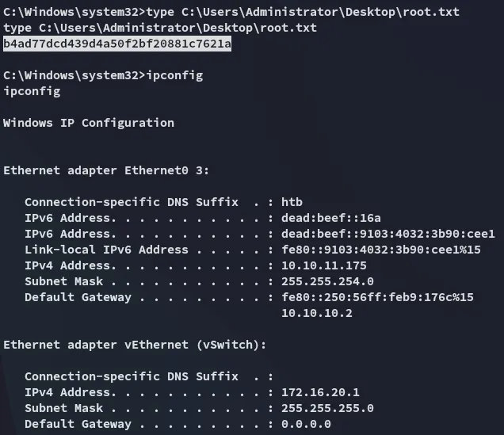Viewport: 504px width, 435px height.
Task: Click the IPv4 address 10.10.11.175
Action: click(324, 265)
